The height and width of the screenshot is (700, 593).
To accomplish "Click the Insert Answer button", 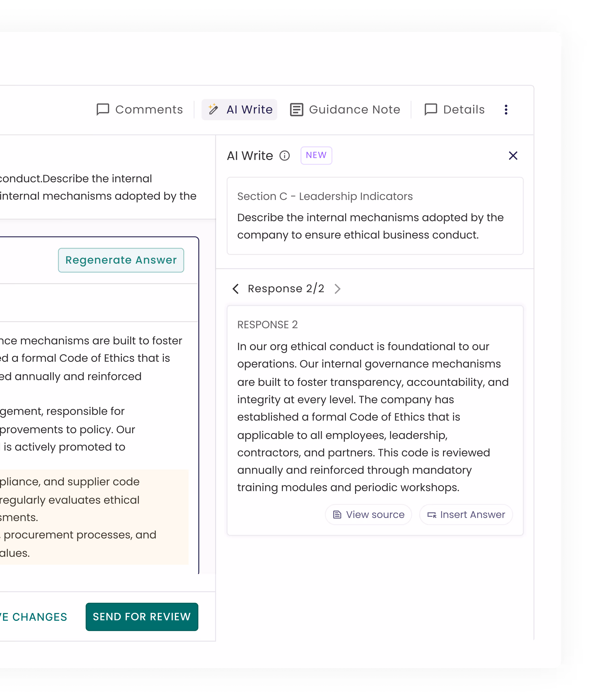I will coord(466,514).
